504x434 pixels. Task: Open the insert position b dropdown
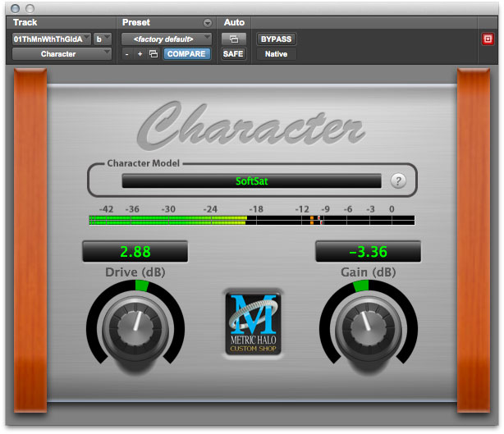(x=103, y=39)
